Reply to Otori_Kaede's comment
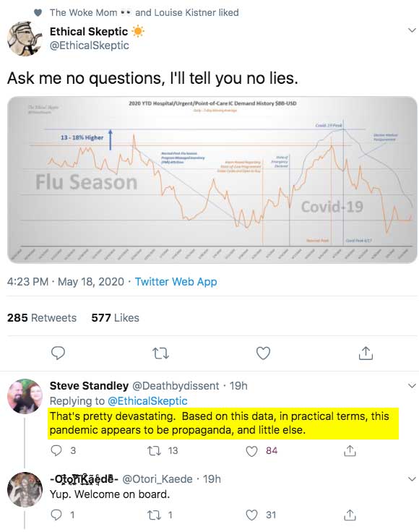The width and height of the screenshot is (419, 532). point(56,515)
